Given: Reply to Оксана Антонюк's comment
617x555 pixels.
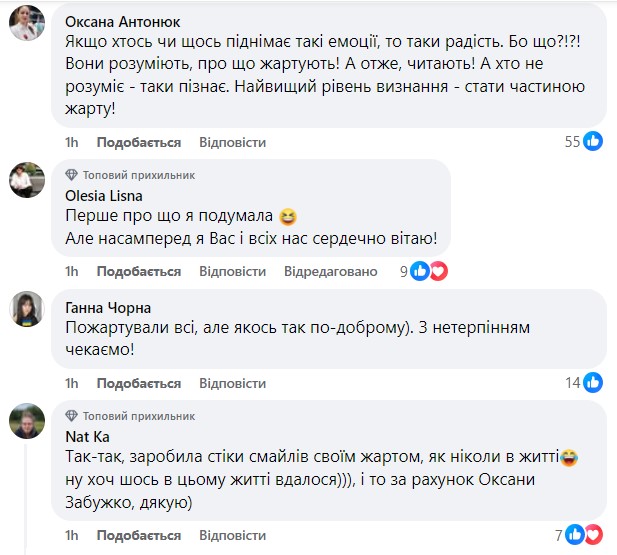Looking at the screenshot, I should 232,142.
